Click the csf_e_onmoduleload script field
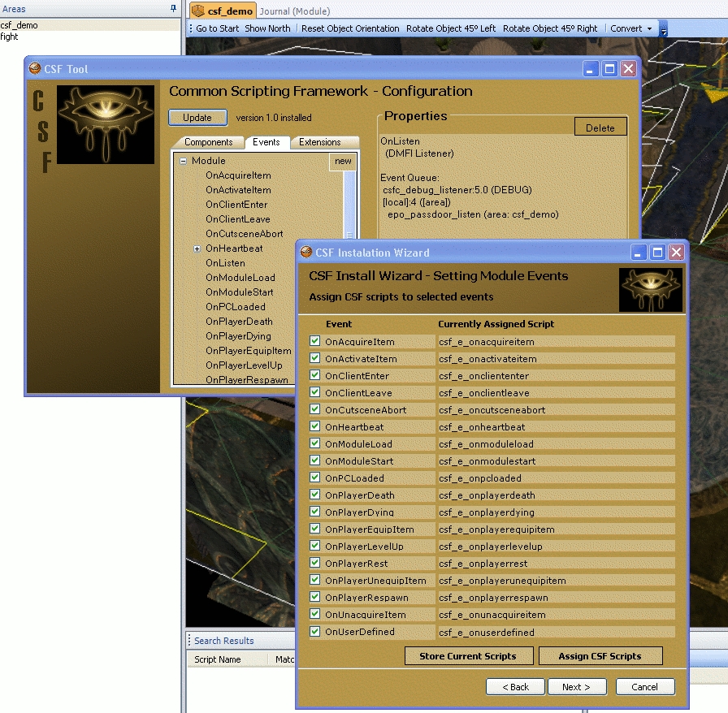Screen dimensions: 728x713 (x=556, y=444)
